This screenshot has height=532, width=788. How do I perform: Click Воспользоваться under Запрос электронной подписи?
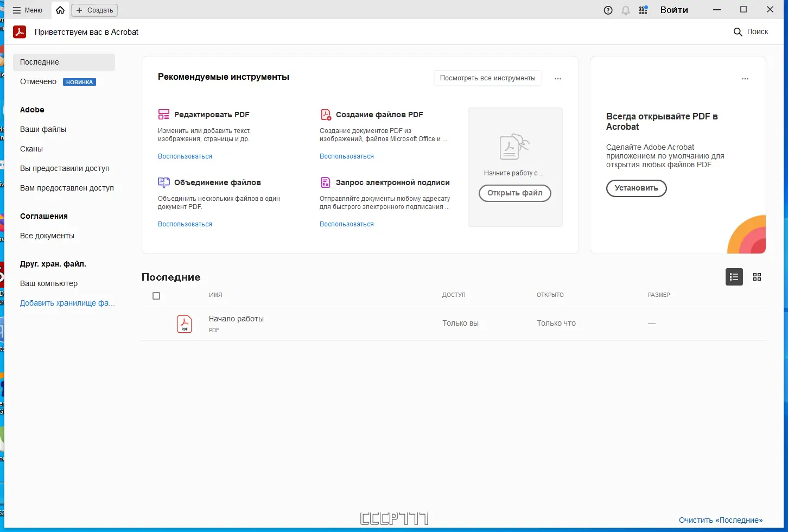[x=347, y=224]
